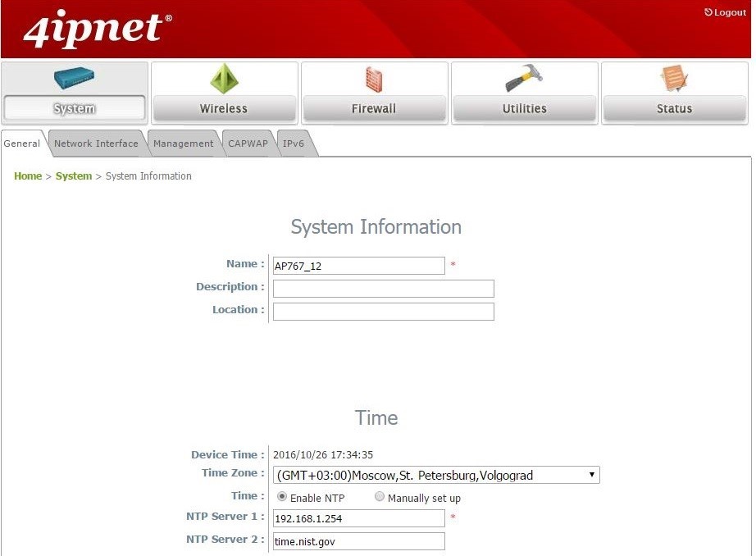
Task: Click the Name input field
Action: coord(358,266)
